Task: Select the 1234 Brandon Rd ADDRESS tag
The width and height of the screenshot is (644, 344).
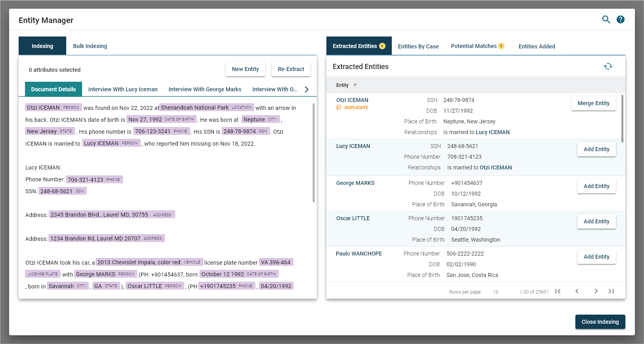Action: 107,238
